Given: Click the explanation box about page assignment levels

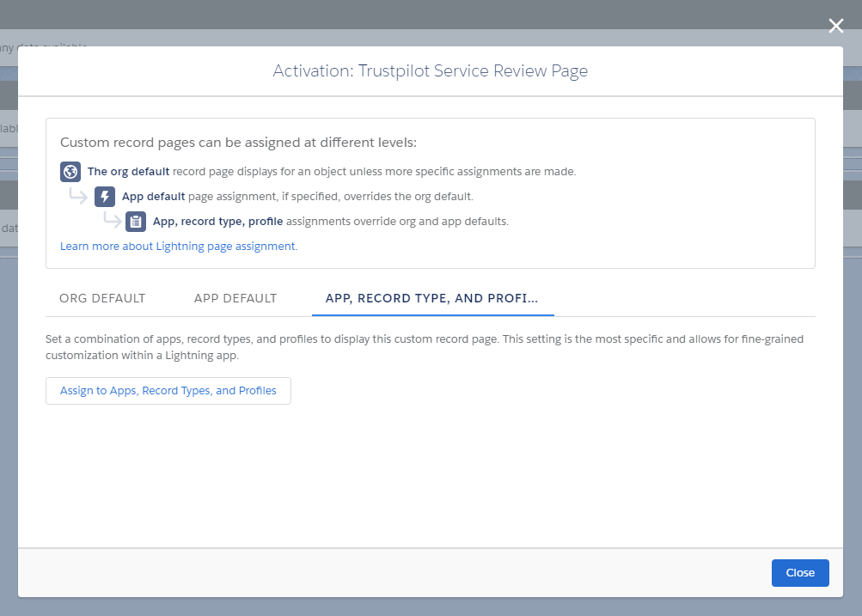Looking at the screenshot, I should pos(430,192).
